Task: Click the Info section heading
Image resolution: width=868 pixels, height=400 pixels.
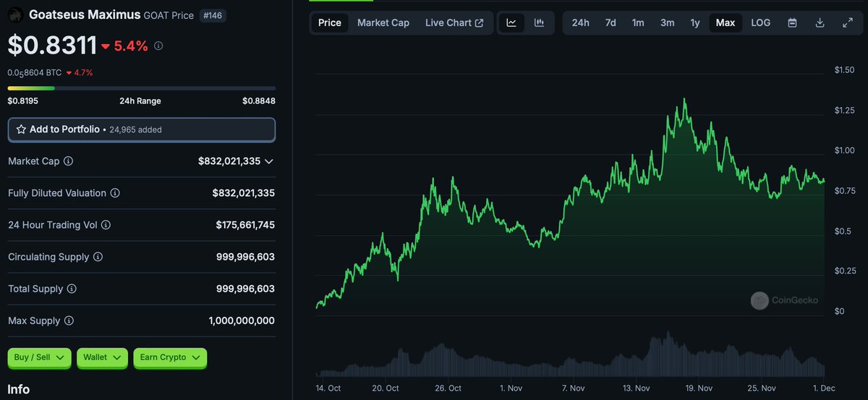Action: [19, 389]
